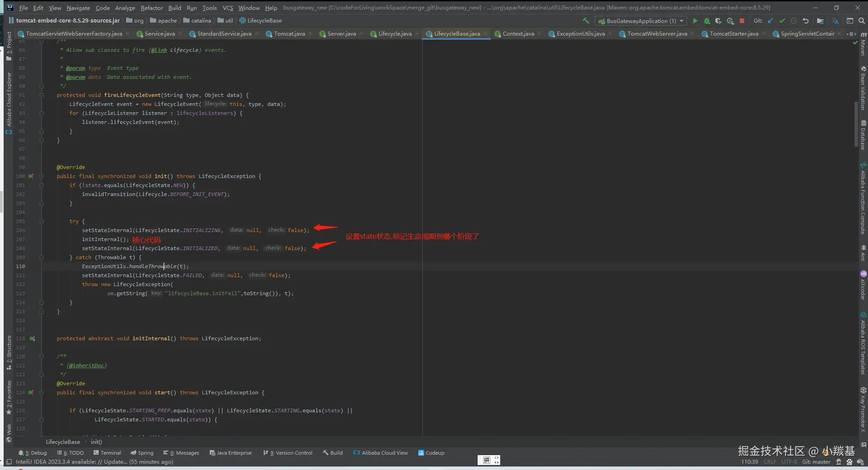Screen dimensions: 868x470
Task: Open the File menu
Action: 23,8
